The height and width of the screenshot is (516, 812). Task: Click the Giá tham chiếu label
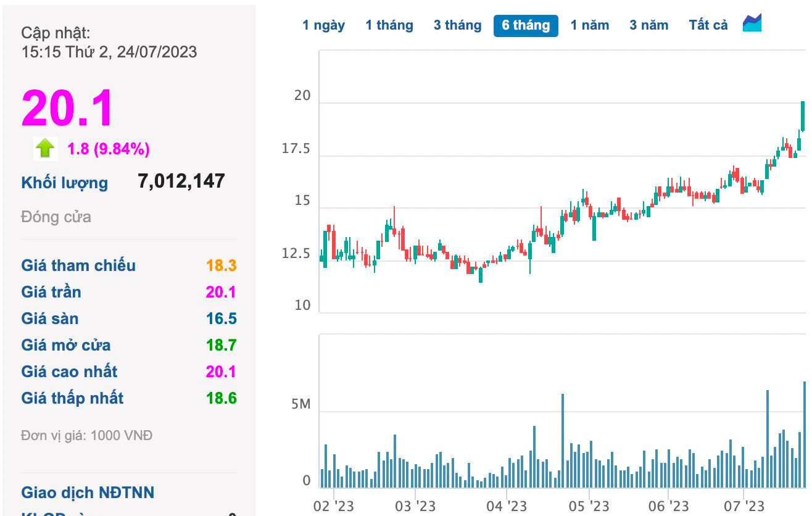78,265
